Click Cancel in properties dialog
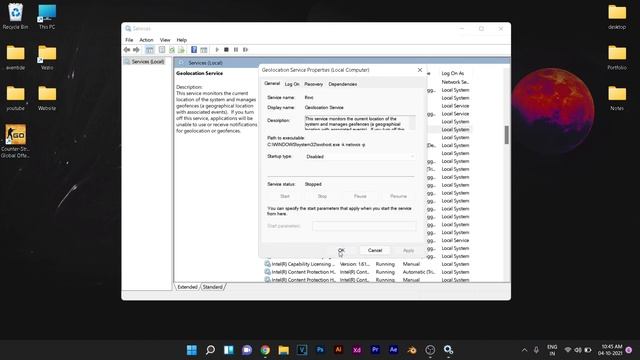The width and height of the screenshot is (640, 360). 375,250
